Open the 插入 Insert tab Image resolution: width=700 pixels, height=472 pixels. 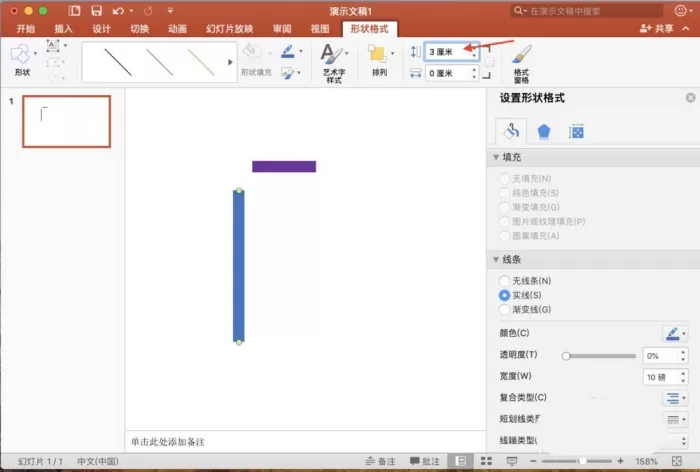[x=63, y=29]
